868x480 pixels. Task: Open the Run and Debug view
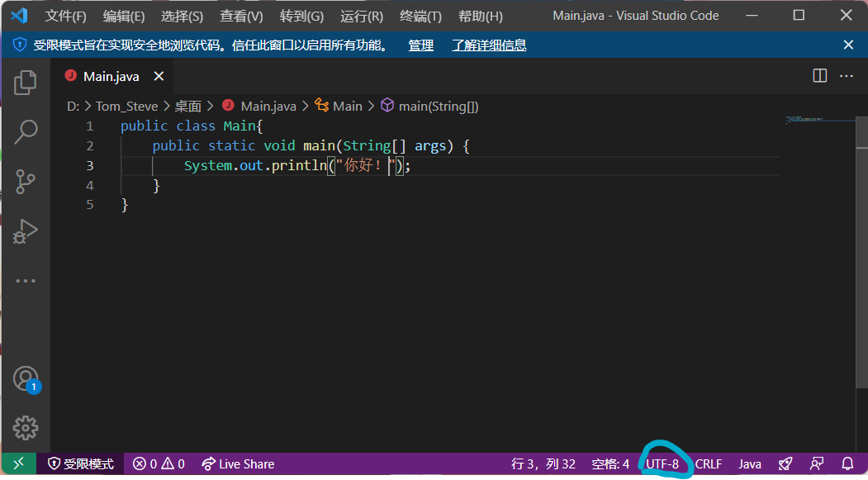click(x=25, y=231)
